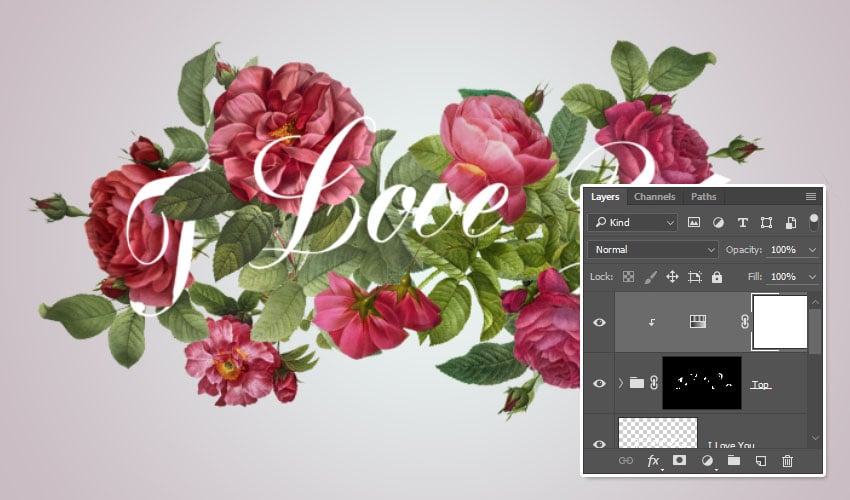Click the Fill 100% value field

click(784, 277)
